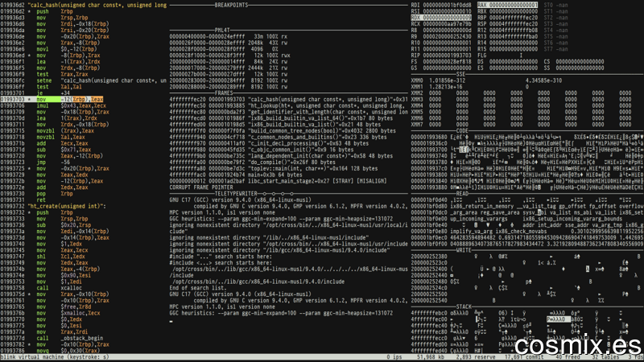Viewport: 644px width, 362px height.
Task: Click the FLG register entry
Action: point(500,56)
